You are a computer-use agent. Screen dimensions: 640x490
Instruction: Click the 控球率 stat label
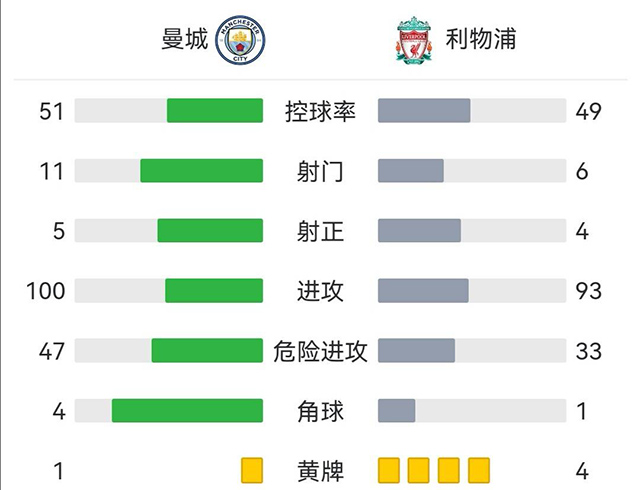(320, 111)
